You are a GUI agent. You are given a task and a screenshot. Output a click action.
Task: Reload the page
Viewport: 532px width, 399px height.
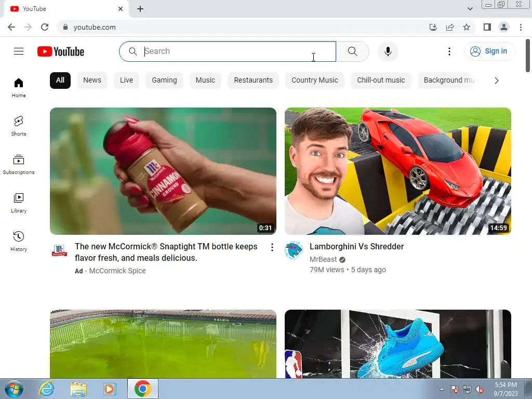click(45, 27)
